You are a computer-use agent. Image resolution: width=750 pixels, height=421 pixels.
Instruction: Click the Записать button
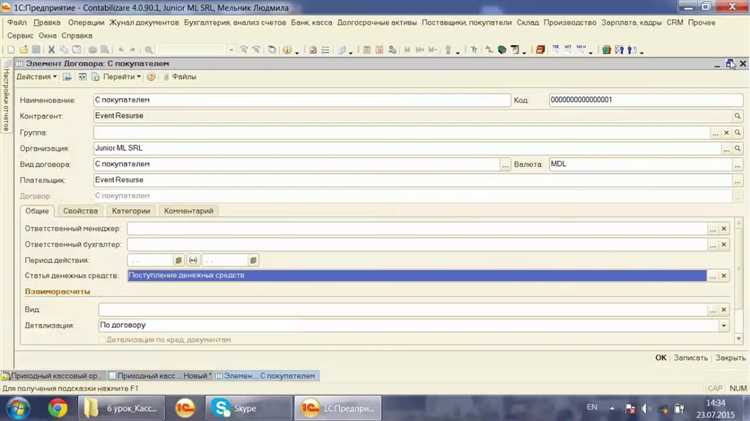tap(690, 357)
